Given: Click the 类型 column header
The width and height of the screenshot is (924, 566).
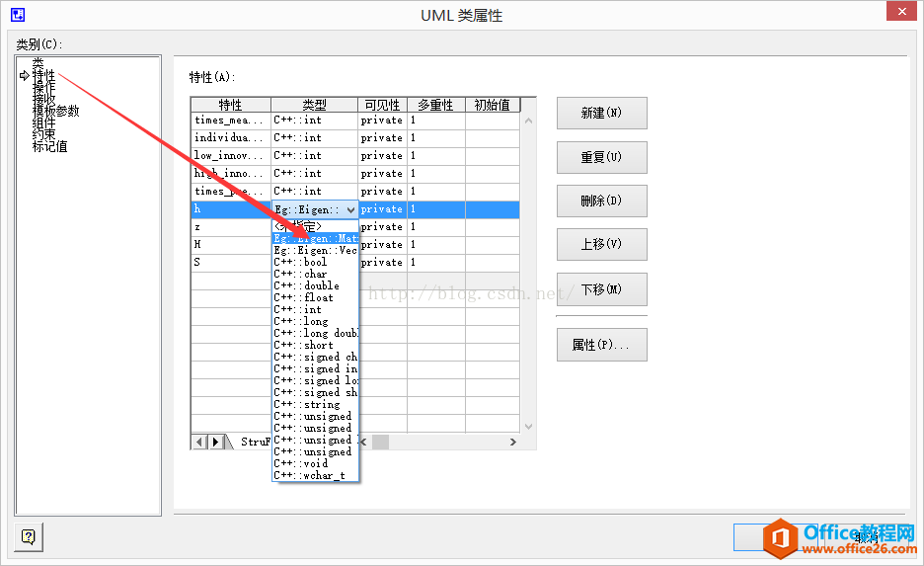Looking at the screenshot, I should tap(314, 105).
